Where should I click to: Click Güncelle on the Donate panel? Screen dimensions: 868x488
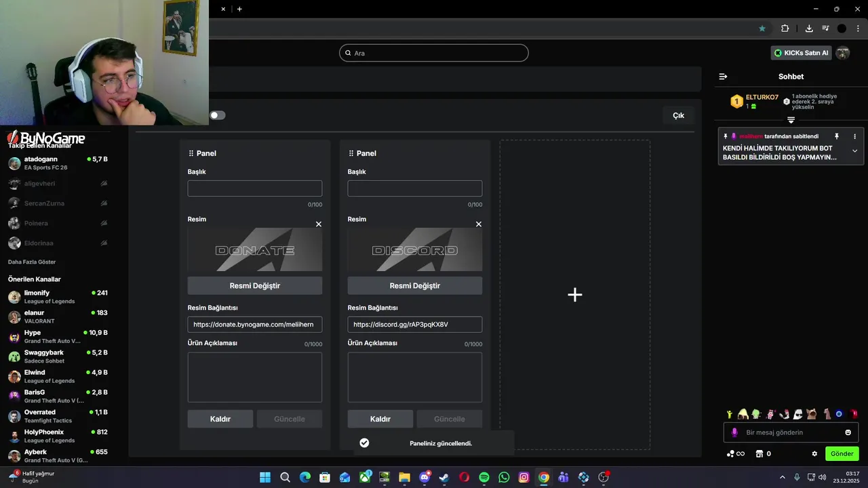click(x=290, y=419)
